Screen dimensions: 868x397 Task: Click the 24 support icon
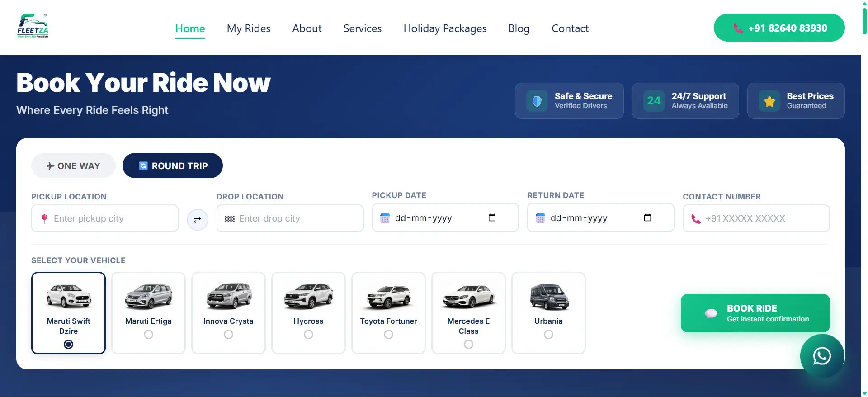[x=654, y=101]
